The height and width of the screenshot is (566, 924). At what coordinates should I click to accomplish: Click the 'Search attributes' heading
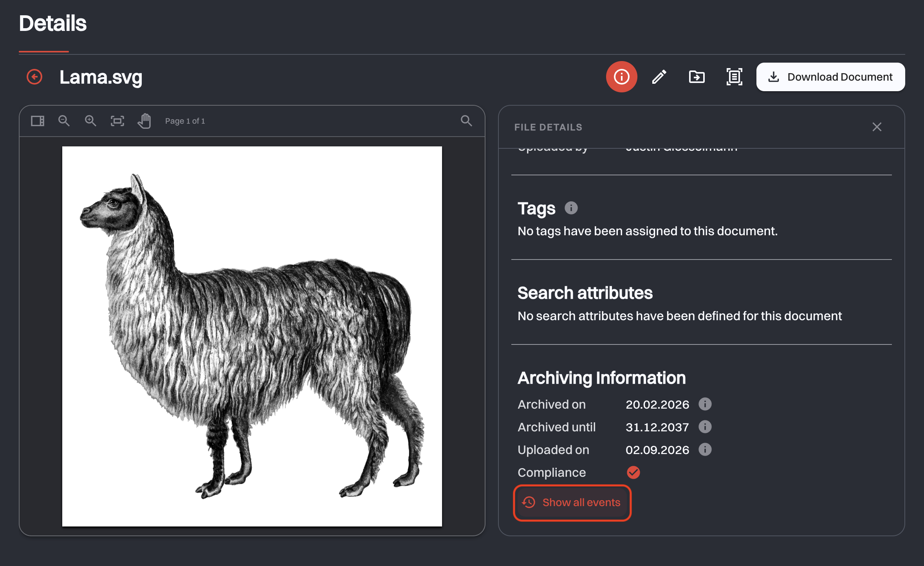[x=585, y=293]
